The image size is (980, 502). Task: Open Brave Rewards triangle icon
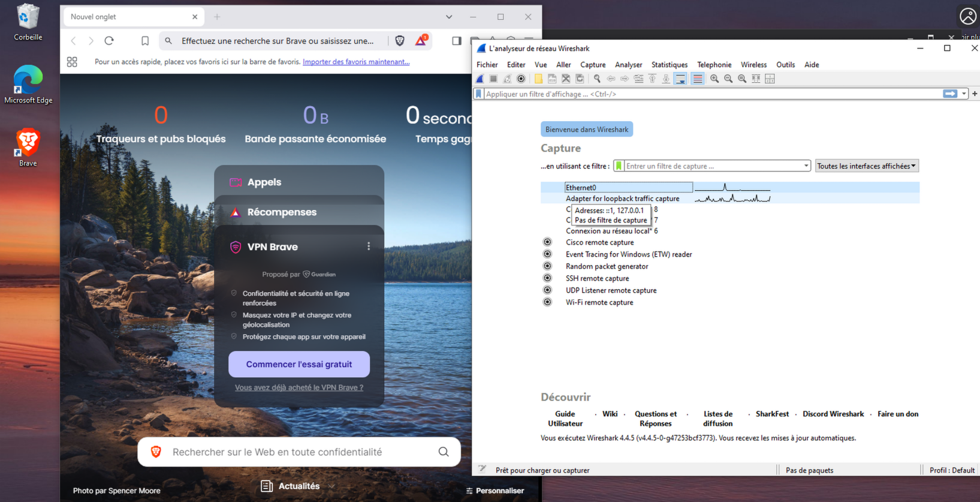pyautogui.click(x=421, y=40)
